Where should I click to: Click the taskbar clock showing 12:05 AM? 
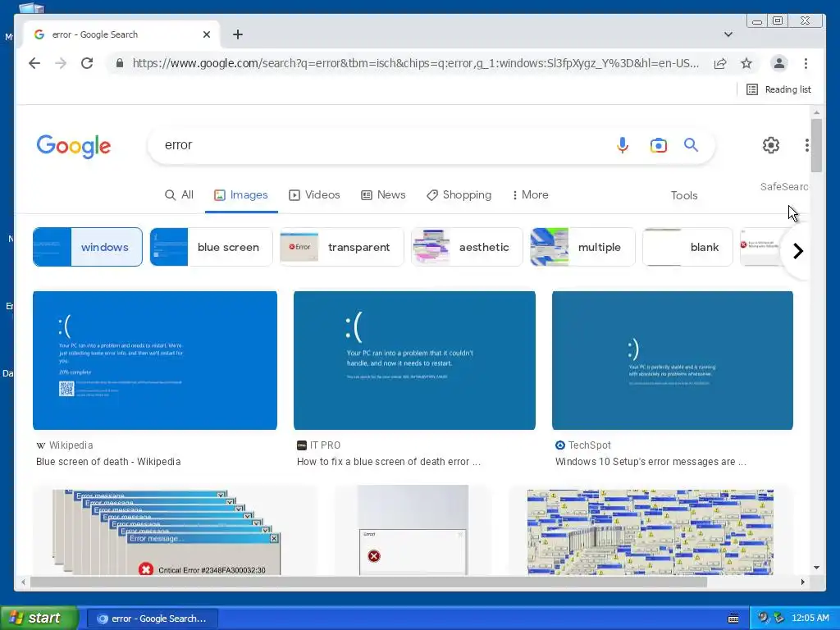coord(810,619)
